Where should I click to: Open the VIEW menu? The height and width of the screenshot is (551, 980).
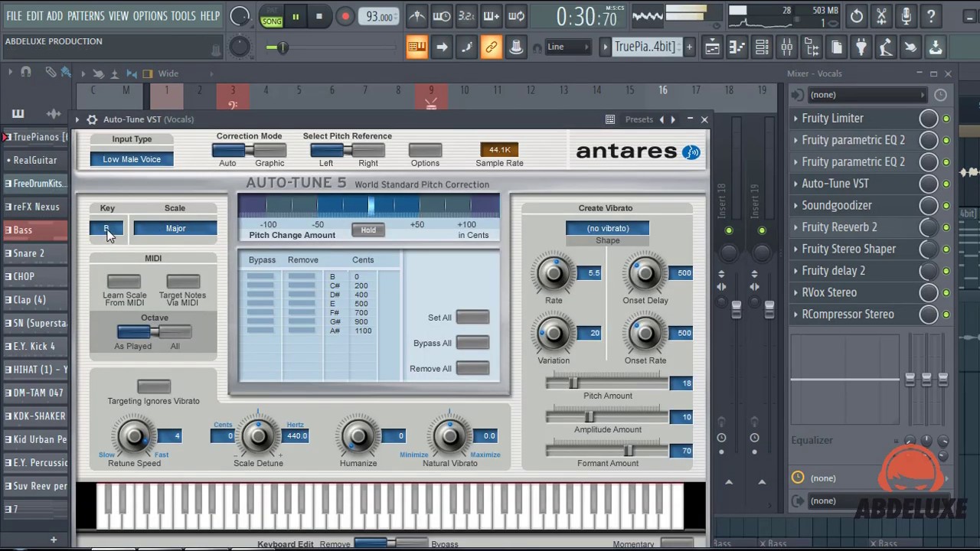119,16
